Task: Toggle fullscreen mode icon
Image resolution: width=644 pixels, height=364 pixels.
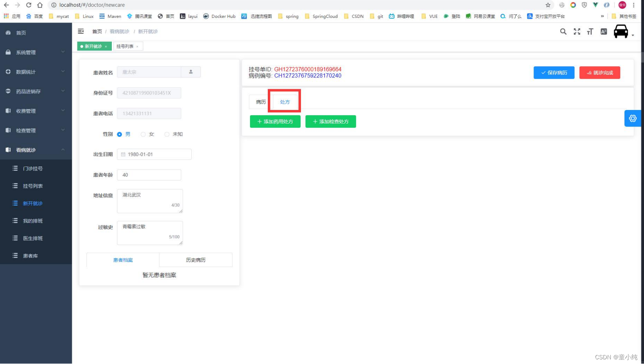Action: pos(577,31)
